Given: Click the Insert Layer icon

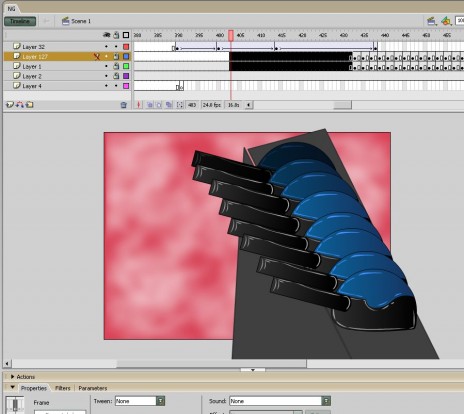Looking at the screenshot, I should 10,105.
